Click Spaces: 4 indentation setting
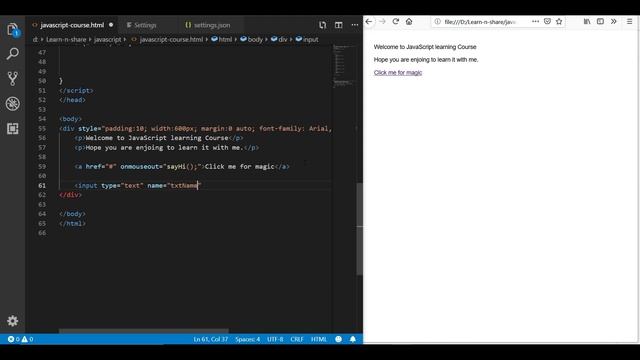 pos(247,339)
